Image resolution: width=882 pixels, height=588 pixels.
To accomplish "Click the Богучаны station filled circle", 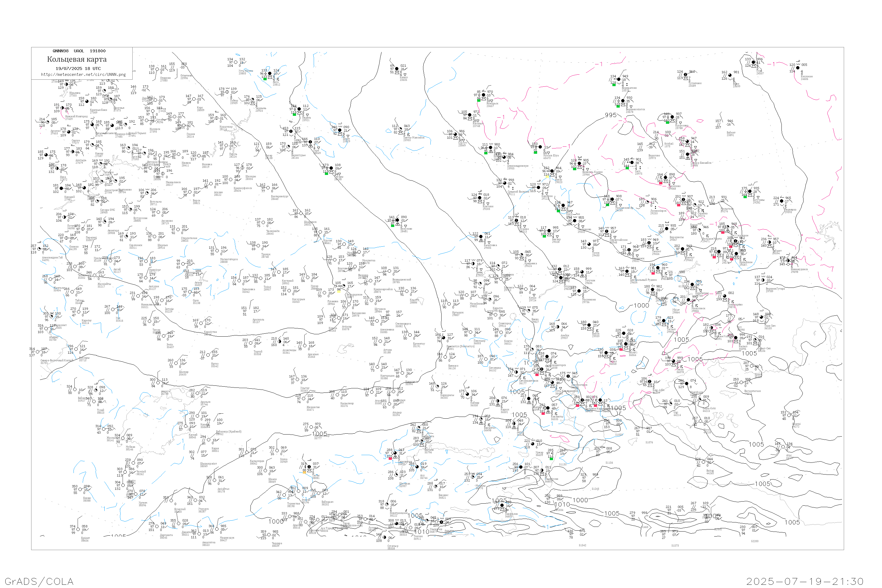I will (750, 192).
